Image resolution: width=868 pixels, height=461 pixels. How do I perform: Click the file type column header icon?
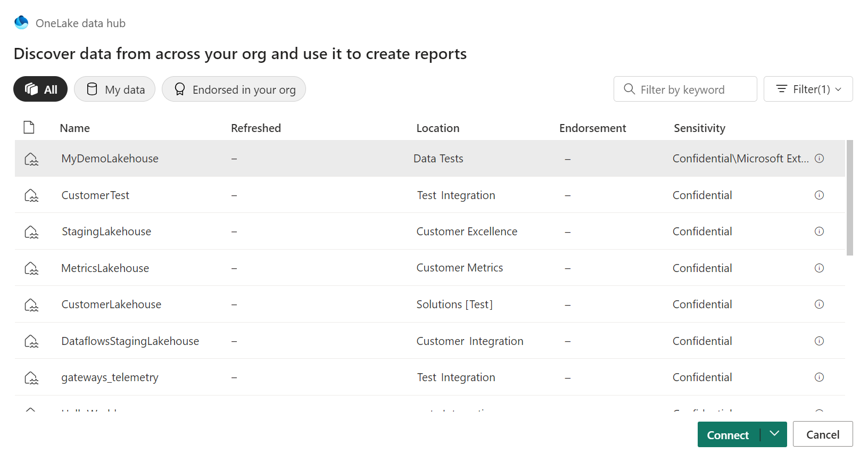pyautogui.click(x=29, y=128)
